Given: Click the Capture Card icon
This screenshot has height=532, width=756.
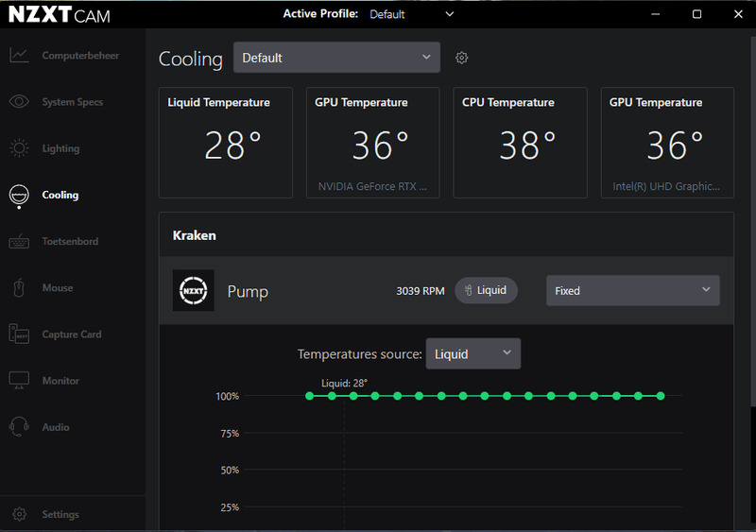Looking at the screenshot, I should (19, 335).
